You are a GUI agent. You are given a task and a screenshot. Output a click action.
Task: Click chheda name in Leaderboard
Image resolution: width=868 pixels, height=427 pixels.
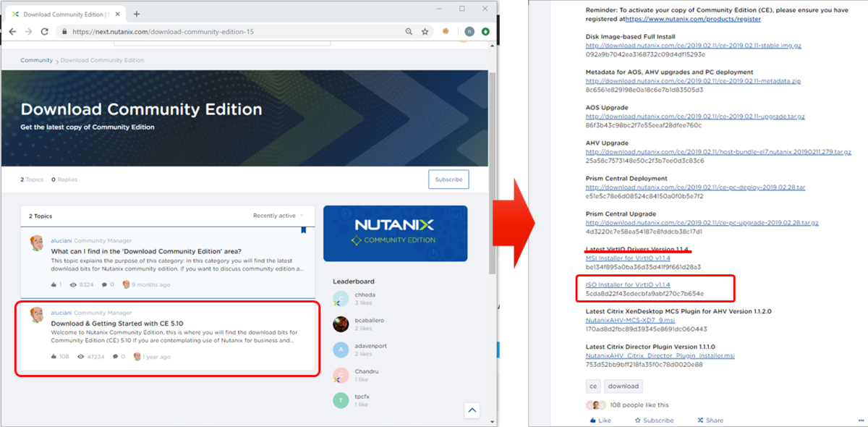pos(367,295)
